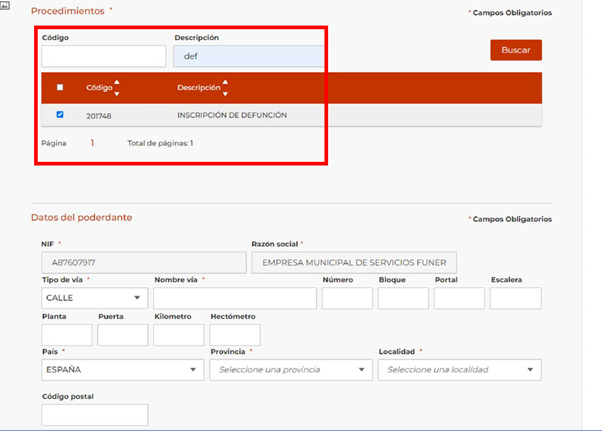Focus the Escalera text box
This screenshot has height=432, width=602.
515,298
